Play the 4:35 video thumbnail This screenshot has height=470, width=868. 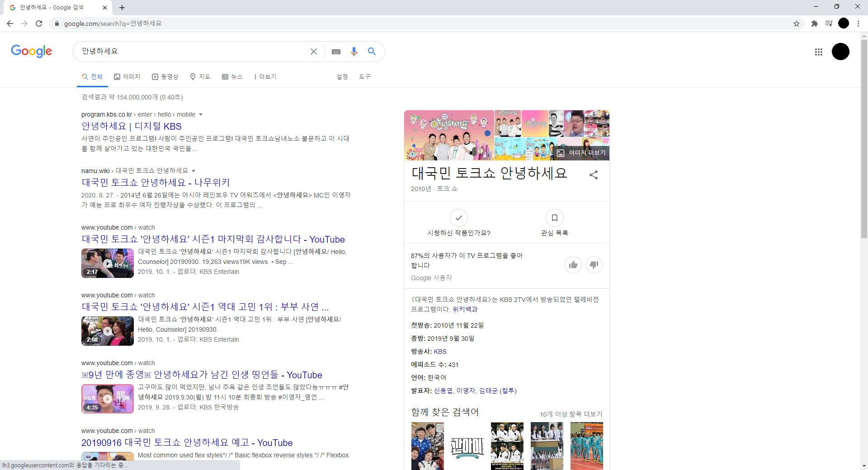pos(108,399)
